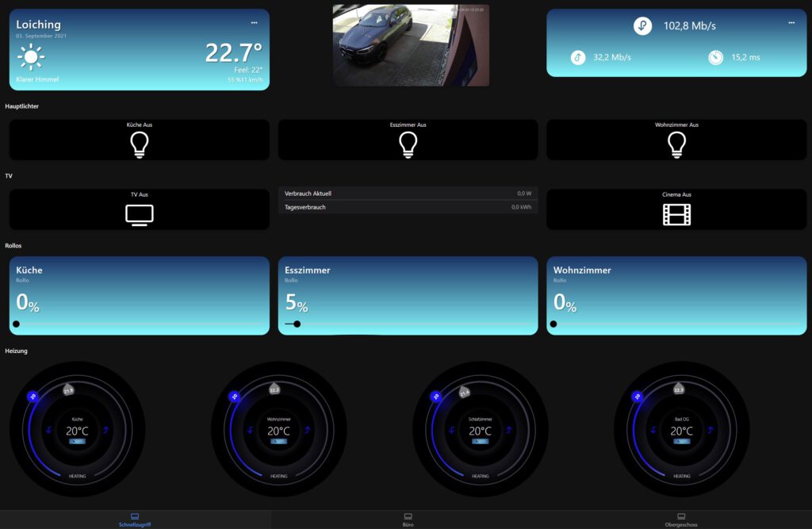Turn on the TV with the screen icon
812x529 pixels.
pyautogui.click(x=140, y=215)
